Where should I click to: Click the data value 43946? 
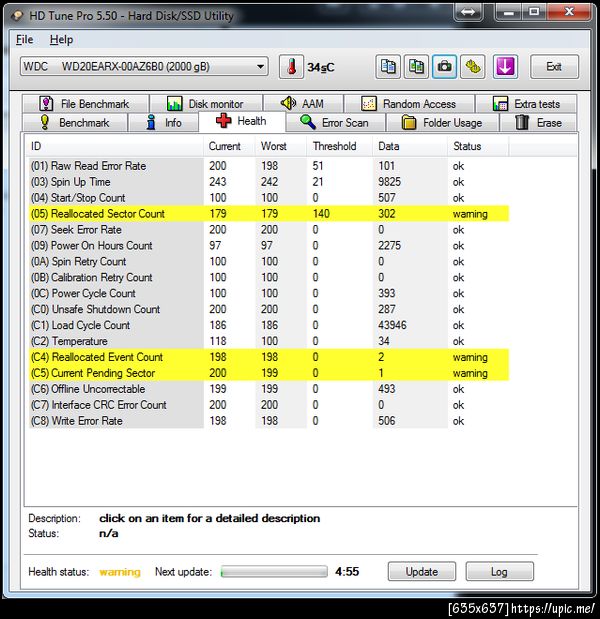[x=392, y=325]
